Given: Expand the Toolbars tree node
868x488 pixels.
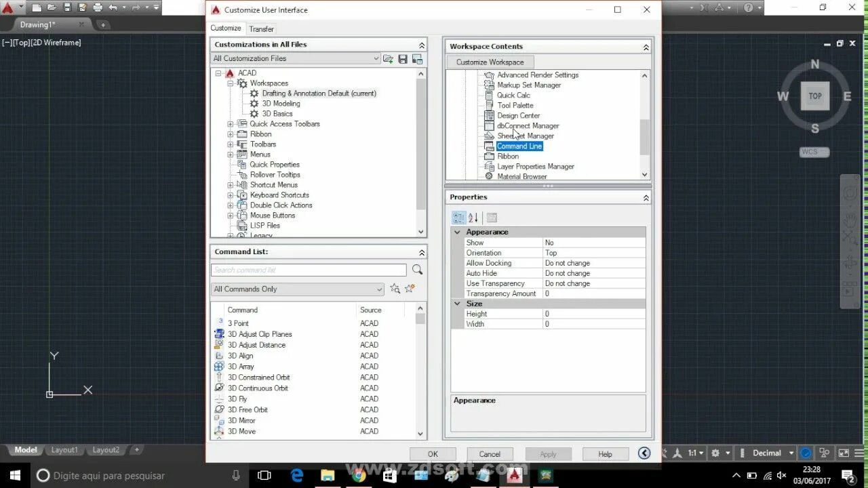Looking at the screenshot, I should coord(231,144).
